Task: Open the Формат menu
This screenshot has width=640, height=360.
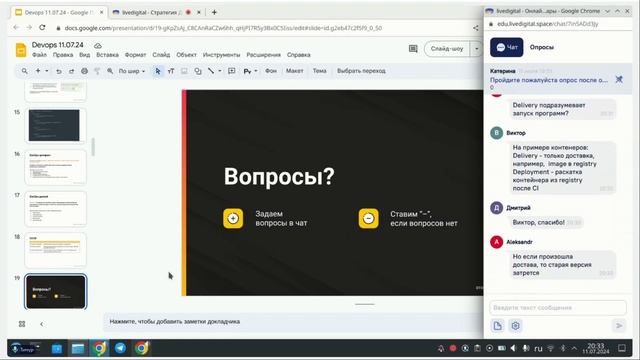Action: point(135,55)
